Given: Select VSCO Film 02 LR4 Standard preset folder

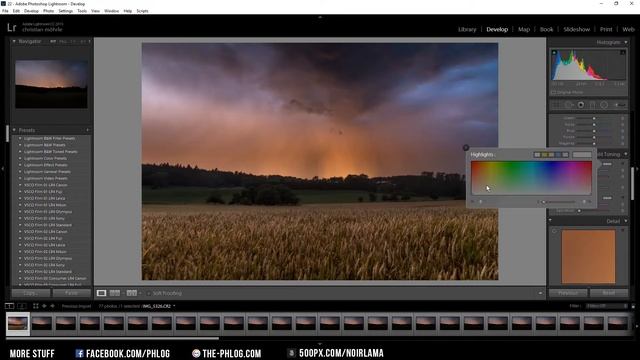Looking at the screenshot, I should point(47,271).
